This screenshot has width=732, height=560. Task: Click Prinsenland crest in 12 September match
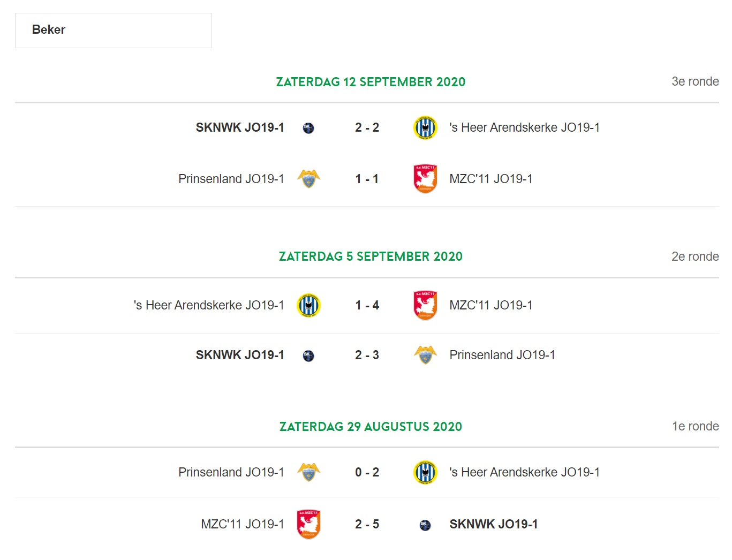(x=309, y=179)
